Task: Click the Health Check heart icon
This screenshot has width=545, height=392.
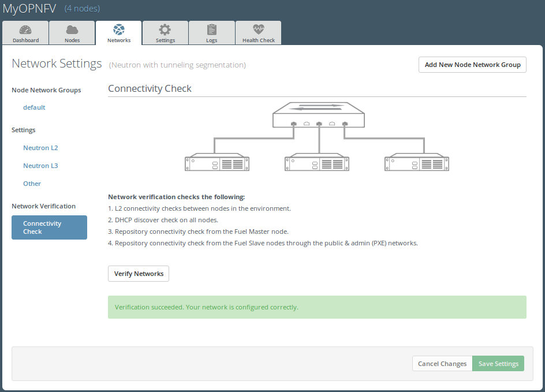Action: tap(258, 30)
